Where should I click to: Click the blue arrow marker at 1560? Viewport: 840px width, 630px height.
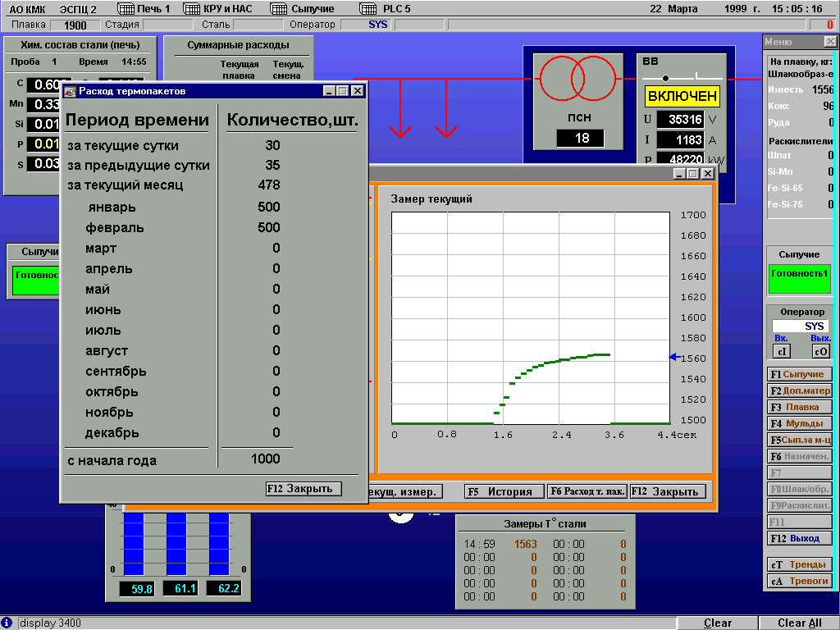click(x=675, y=357)
